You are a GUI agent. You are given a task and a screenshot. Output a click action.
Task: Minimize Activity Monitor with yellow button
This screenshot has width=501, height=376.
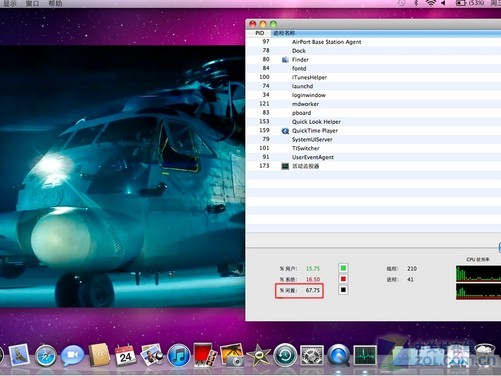point(263,24)
